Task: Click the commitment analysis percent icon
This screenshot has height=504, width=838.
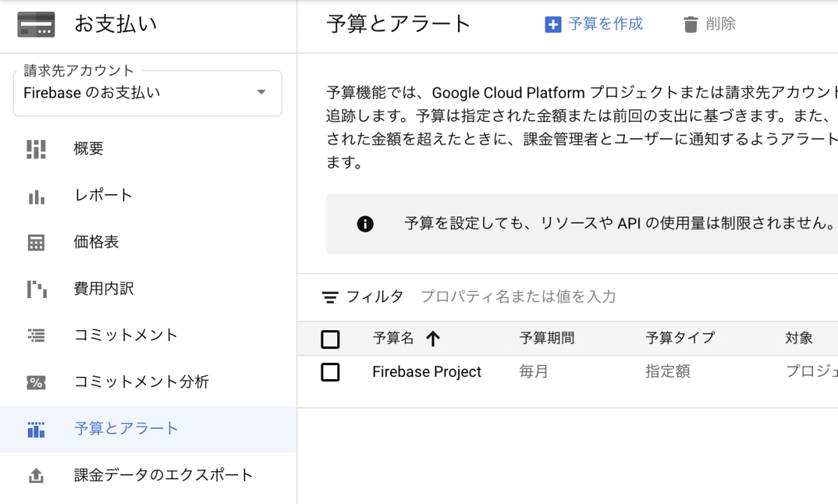Action: coord(36,382)
